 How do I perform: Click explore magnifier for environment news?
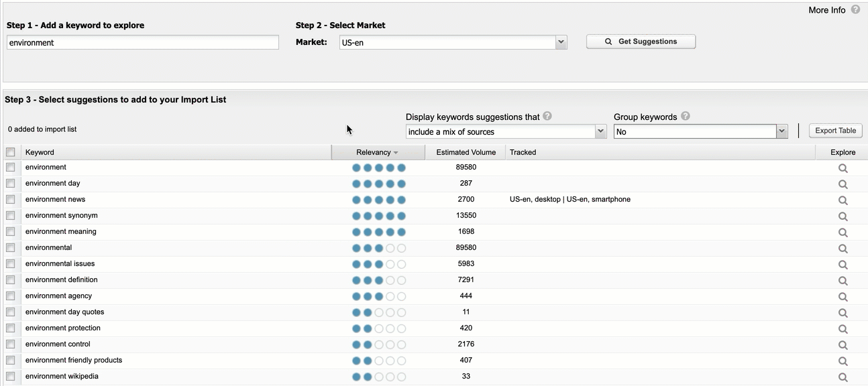[x=843, y=200]
